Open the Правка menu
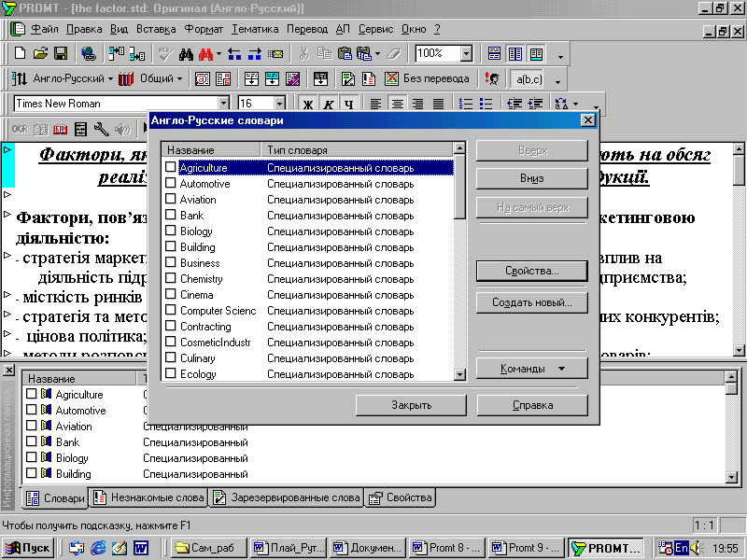The height and width of the screenshot is (560, 747). [x=84, y=29]
